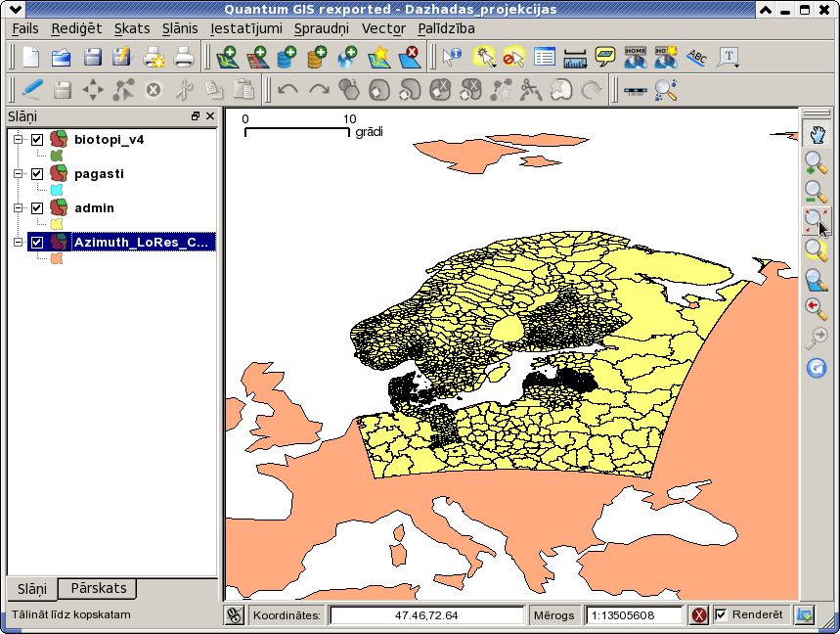Screen dimensions: 840x634
Task: Select the label ABC tool
Action: (x=696, y=57)
